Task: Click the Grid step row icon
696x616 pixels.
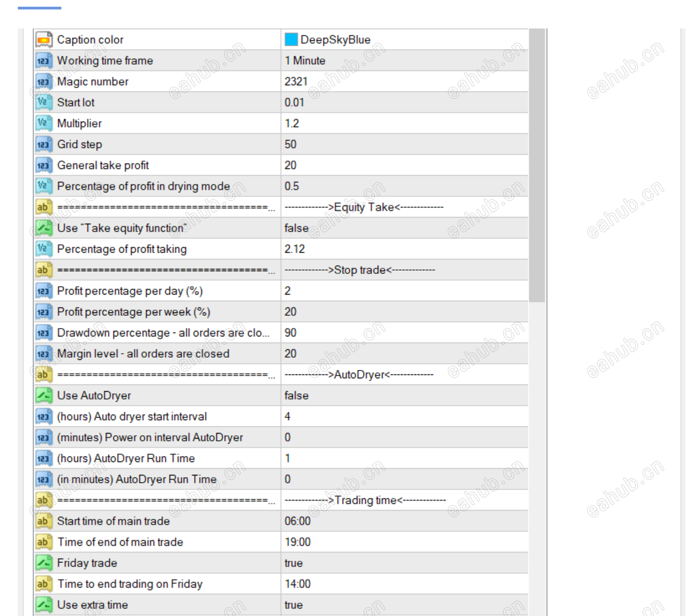Action: (43, 144)
